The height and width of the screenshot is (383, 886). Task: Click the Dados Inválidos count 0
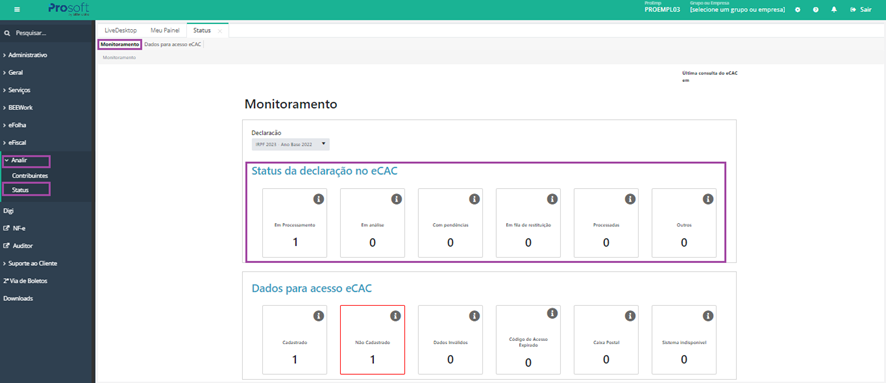[x=450, y=360]
